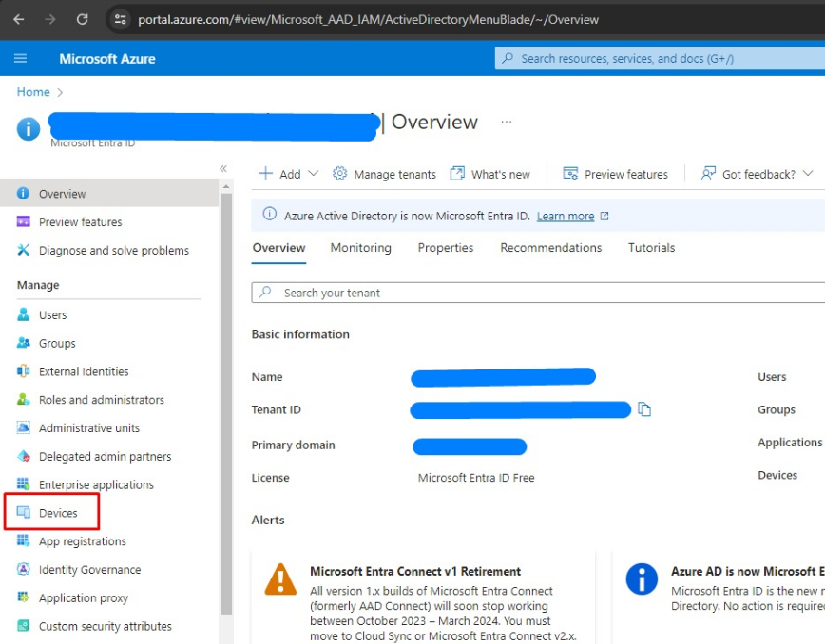Click the Custom security attributes icon

tap(23, 626)
